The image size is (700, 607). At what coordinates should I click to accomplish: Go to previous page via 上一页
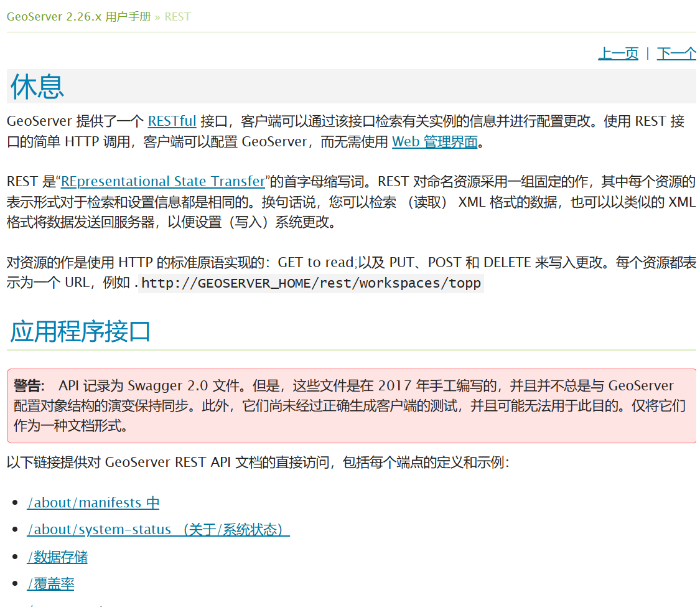(x=618, y=53)
